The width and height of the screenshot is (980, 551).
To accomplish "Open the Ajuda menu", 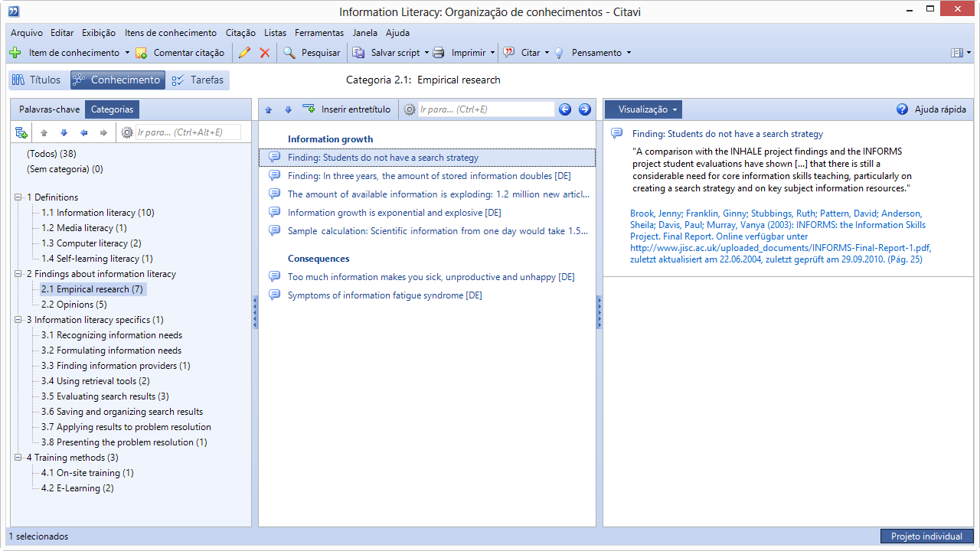I will tap(398, 33).
